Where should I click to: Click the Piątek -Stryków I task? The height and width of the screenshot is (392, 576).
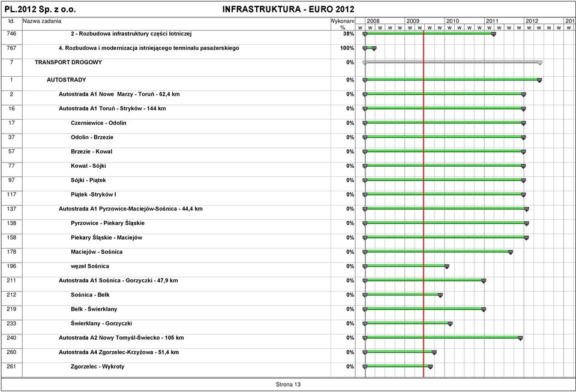point(94,195)
